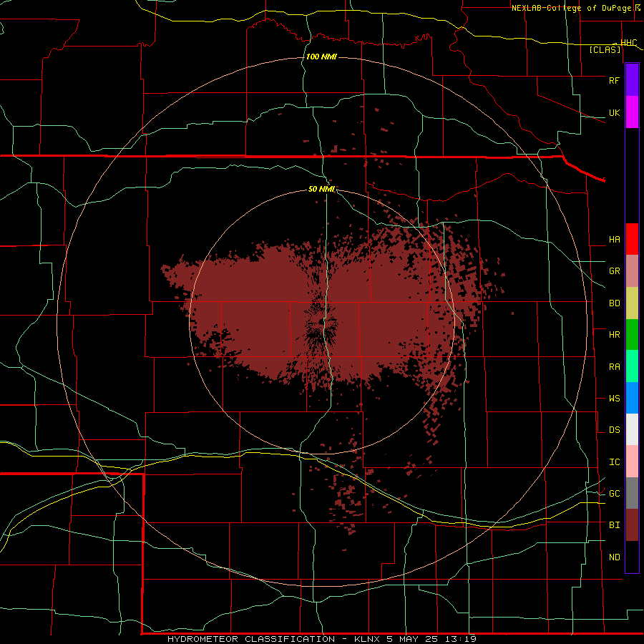Click the 13:19 timestamp
The image size is (644, 644).
point(462,639)
